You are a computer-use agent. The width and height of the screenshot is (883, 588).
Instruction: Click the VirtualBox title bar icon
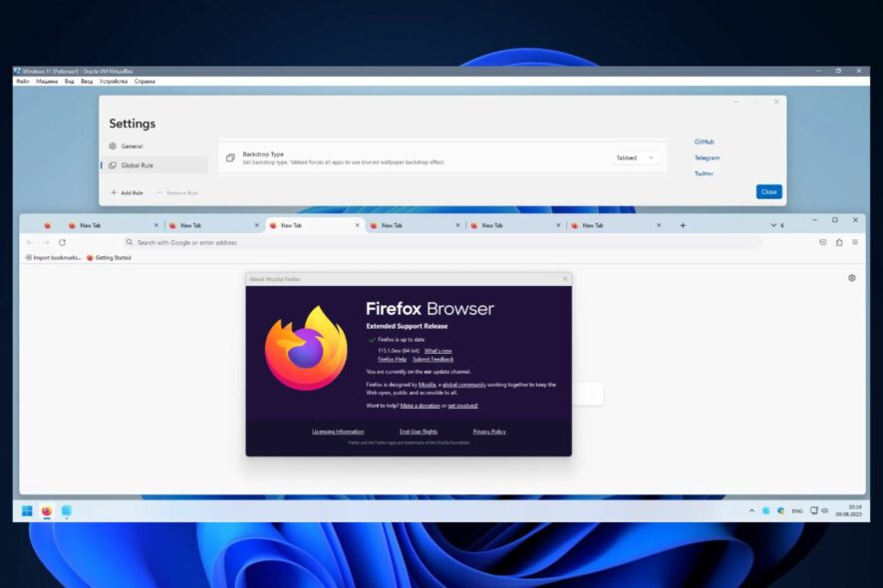point(17,71)
